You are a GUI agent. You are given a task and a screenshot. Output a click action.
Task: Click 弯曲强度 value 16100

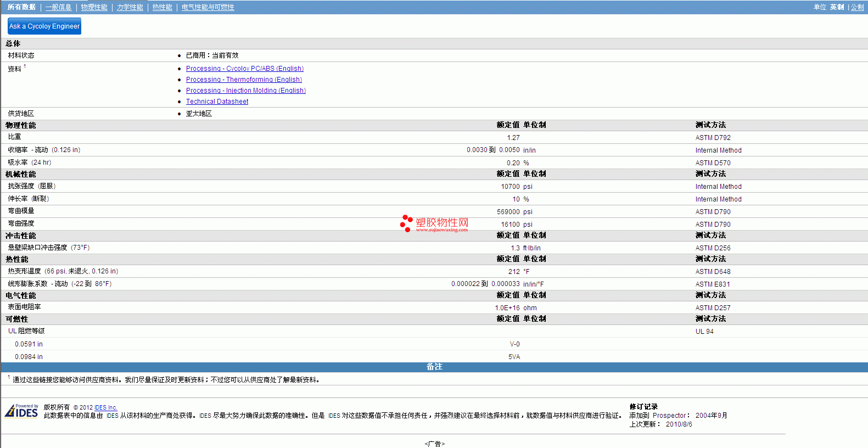pos(510,225)
